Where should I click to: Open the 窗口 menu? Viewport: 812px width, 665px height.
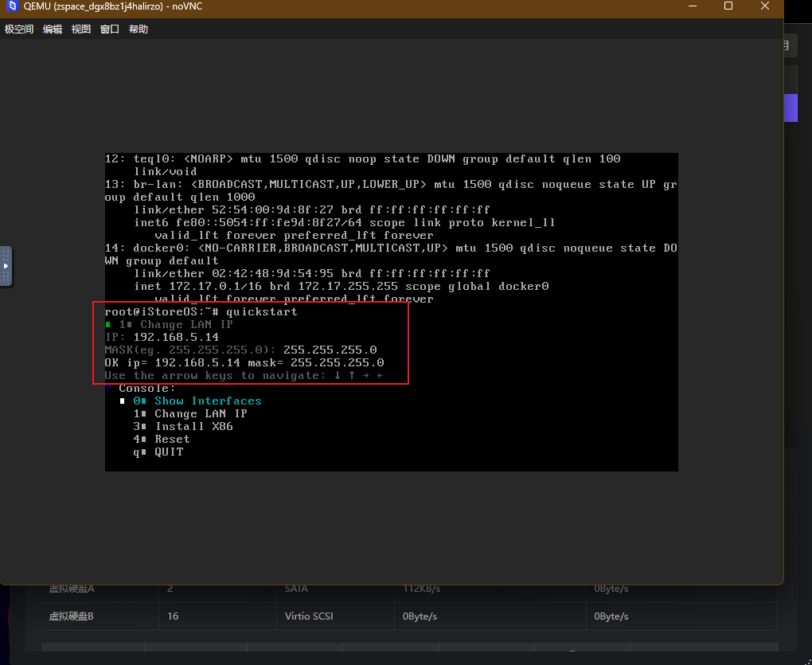[110, 29]
